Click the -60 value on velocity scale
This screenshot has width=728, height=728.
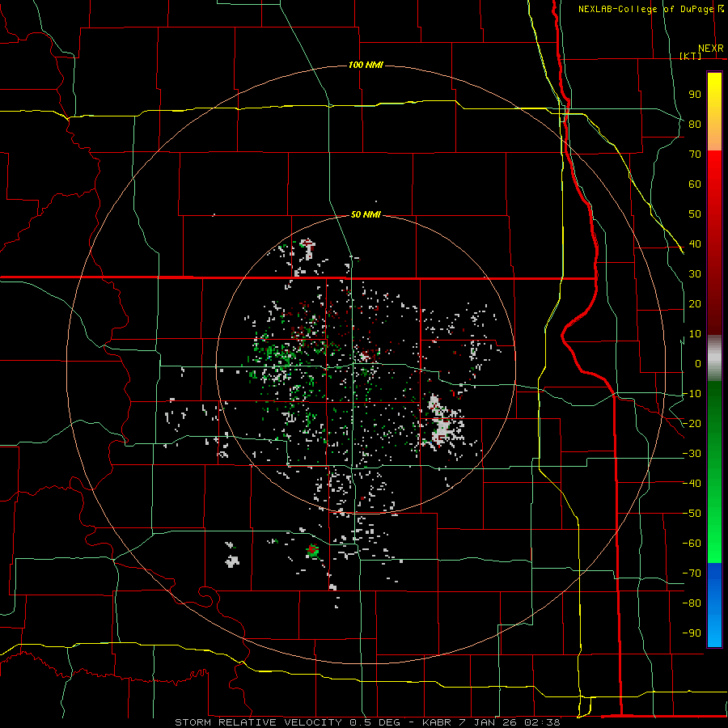coord(692,544)
